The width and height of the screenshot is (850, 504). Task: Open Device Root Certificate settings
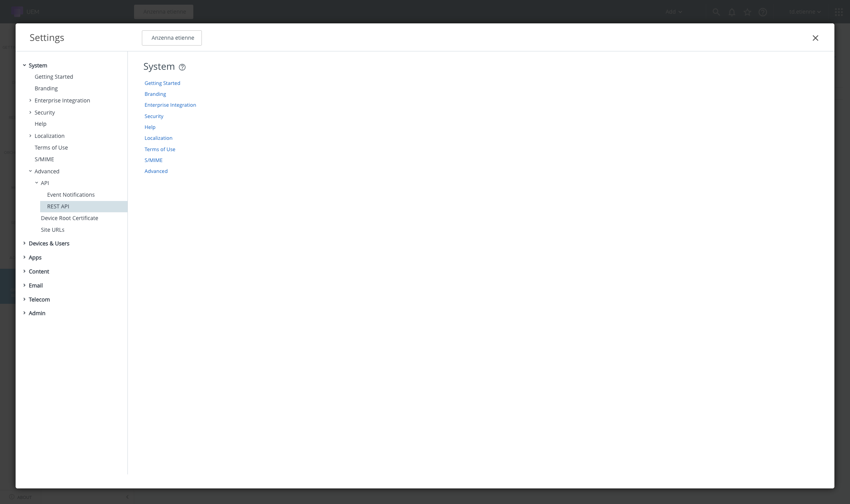[x=69, y=218]
